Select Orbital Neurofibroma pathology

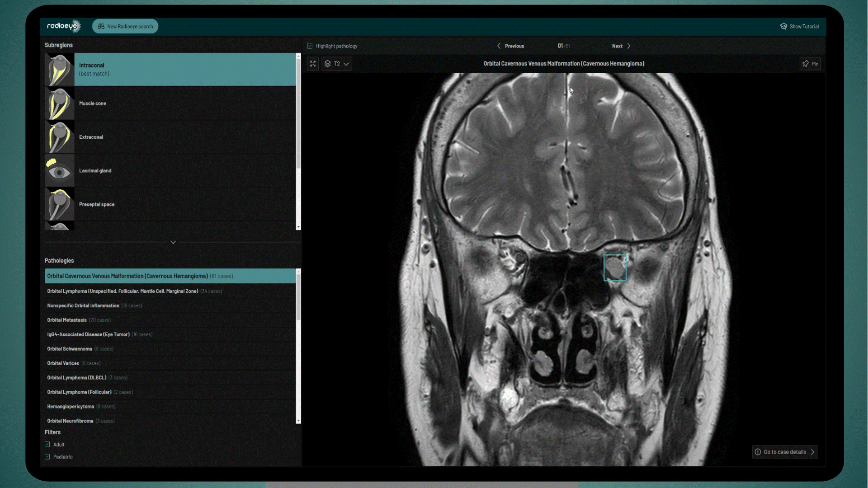[170, 421]
